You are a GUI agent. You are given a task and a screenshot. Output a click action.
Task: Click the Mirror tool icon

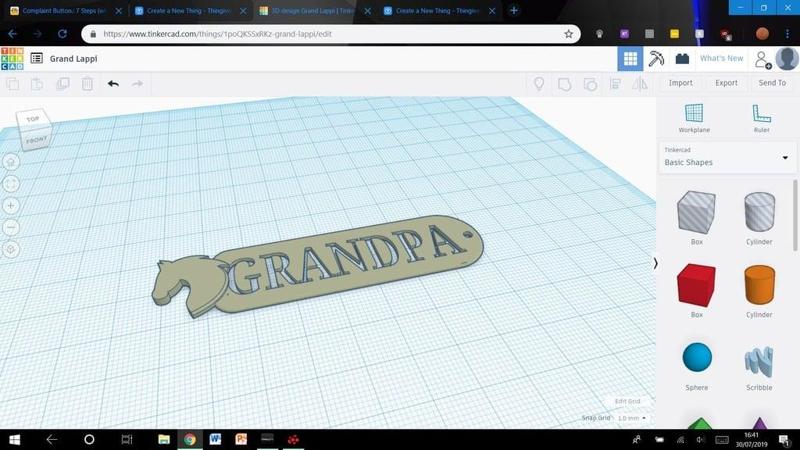(640, 84)
